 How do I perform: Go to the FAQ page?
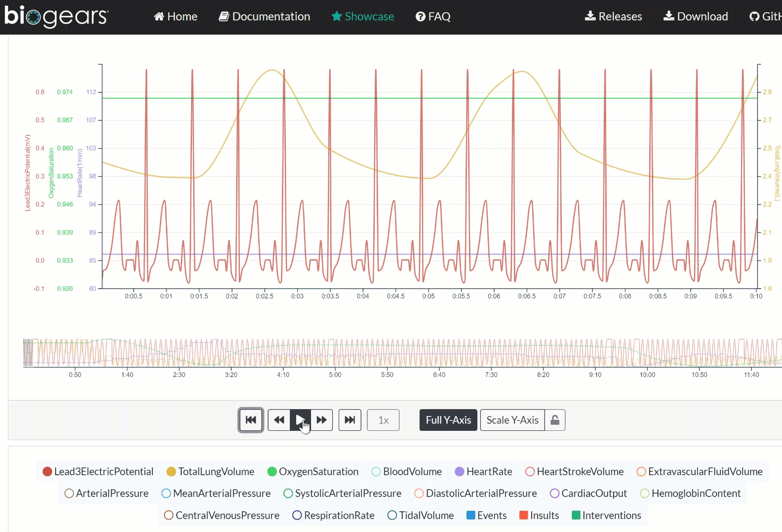(433, 16)
